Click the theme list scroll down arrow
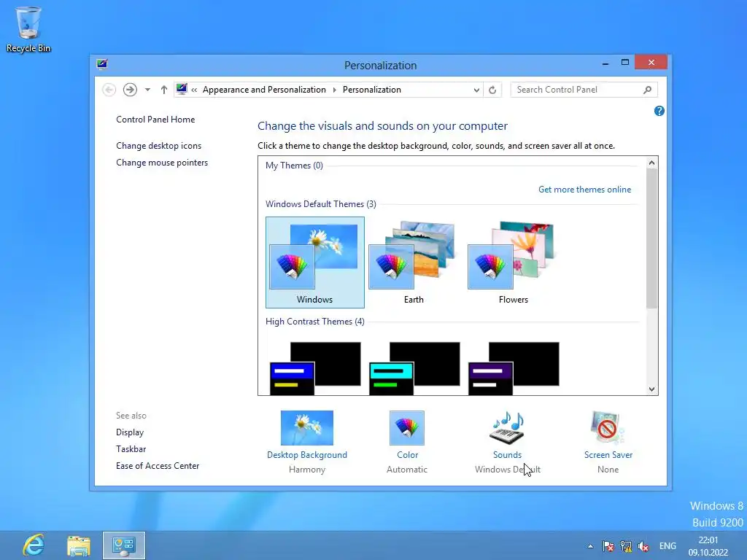The height and width of the screenshot is (560, 747). pos(651,389)
